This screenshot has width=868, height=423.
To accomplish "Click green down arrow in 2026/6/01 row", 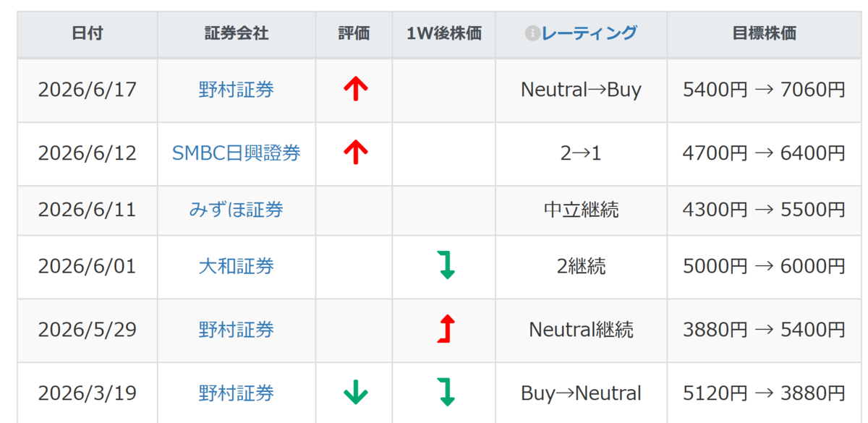I will point(447,265).
